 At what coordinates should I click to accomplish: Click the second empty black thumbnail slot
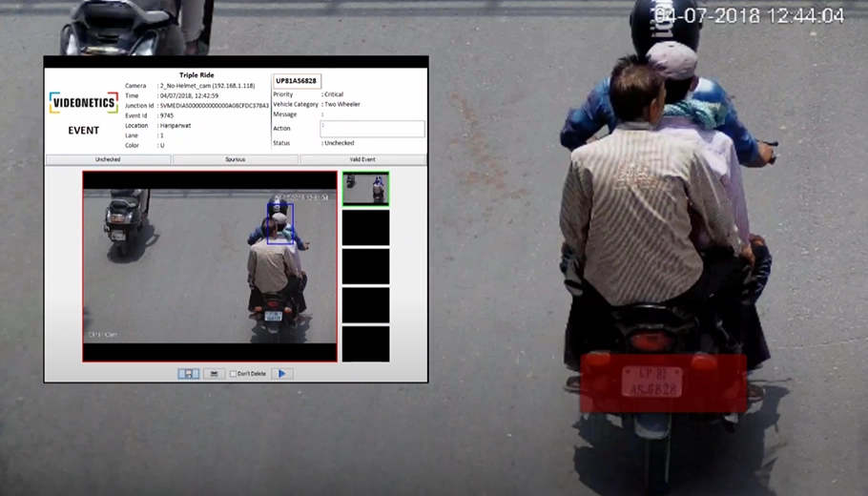(x=365, y=266)
